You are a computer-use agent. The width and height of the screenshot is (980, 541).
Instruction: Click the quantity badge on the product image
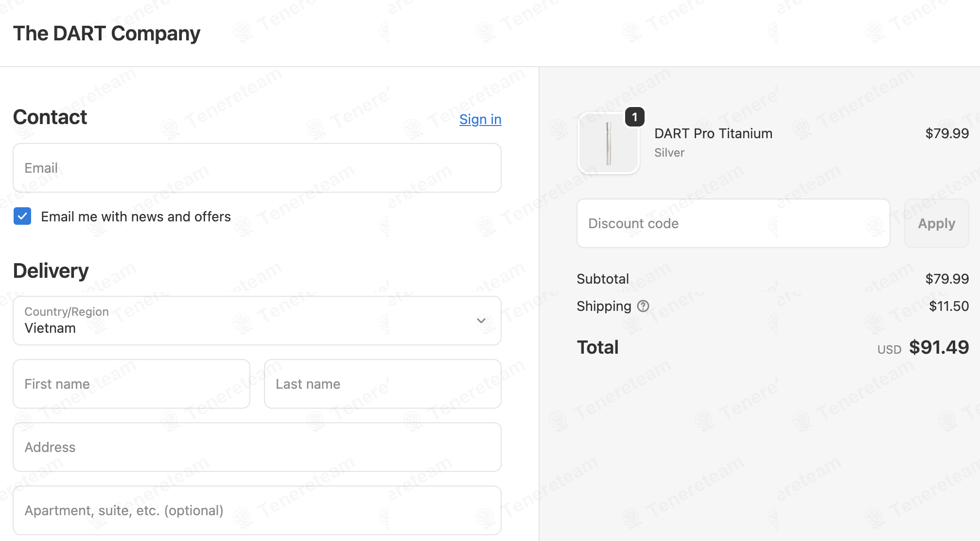(x=634, y=117)
